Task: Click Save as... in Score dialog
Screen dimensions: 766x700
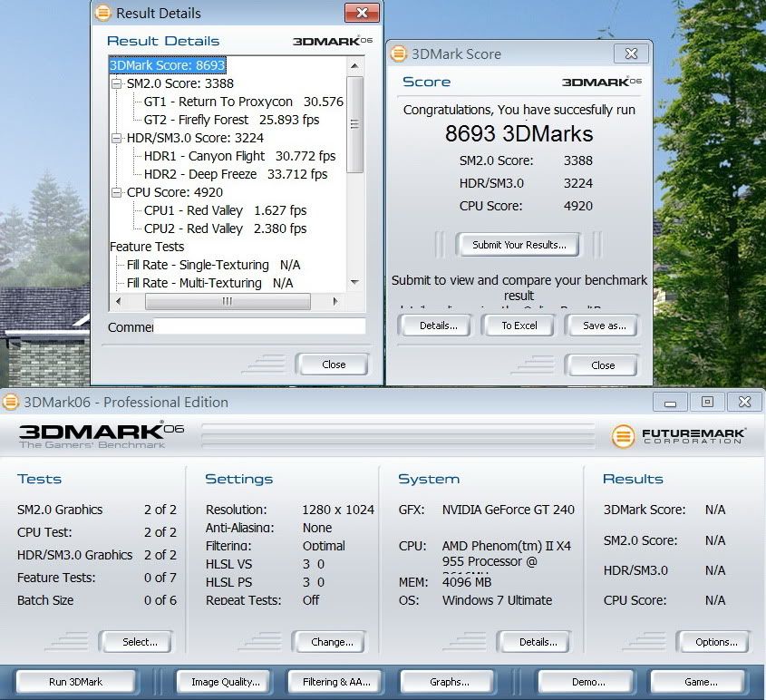Action: point(604,326)
